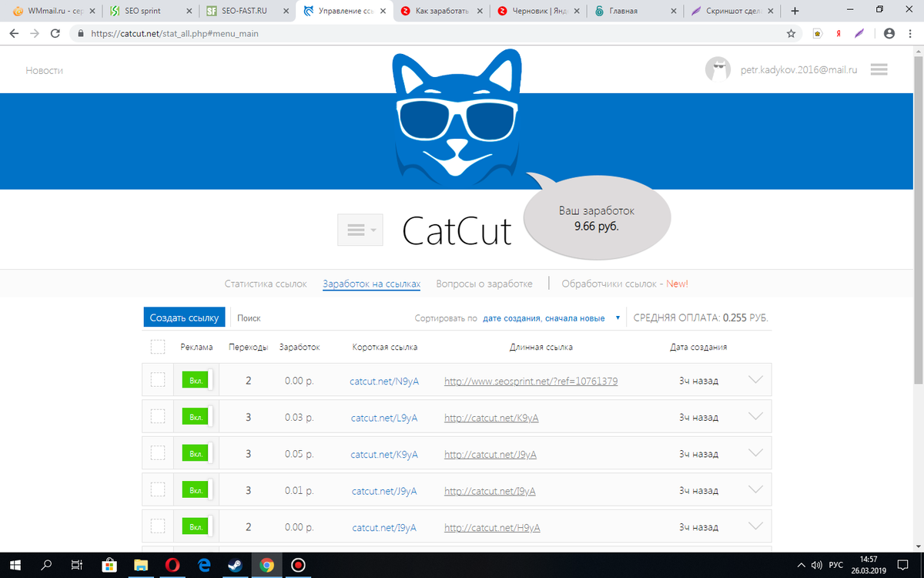
Task: Open the grey menu button beside CatCut title
Action: 360,230
